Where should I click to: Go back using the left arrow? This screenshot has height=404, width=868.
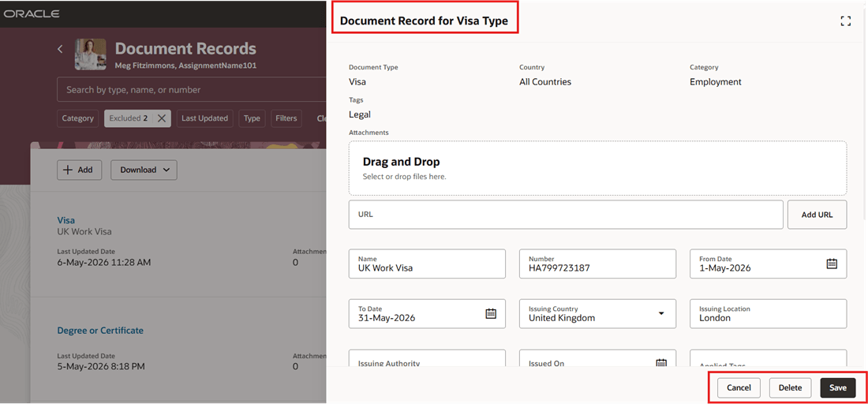[60, 49]
